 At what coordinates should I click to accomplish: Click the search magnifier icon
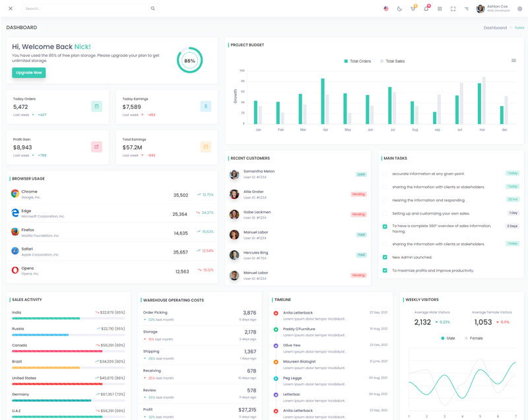[x=153, y=9]
